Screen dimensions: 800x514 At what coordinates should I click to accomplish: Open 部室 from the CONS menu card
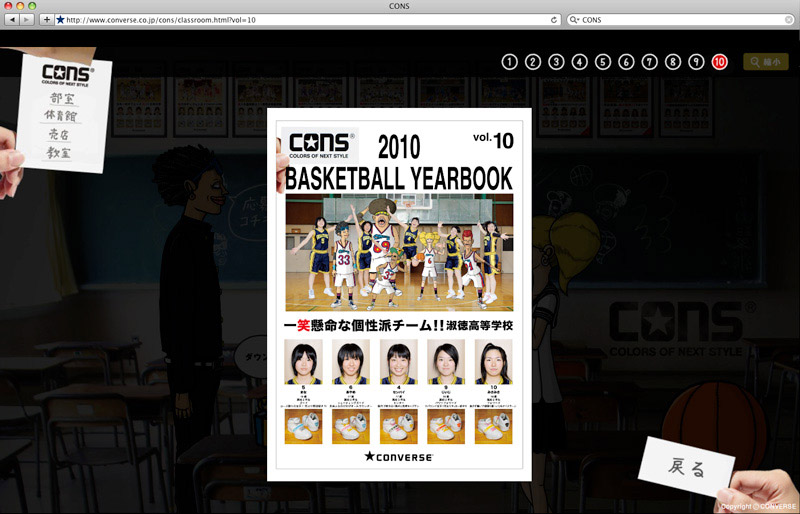click(62, 99)
